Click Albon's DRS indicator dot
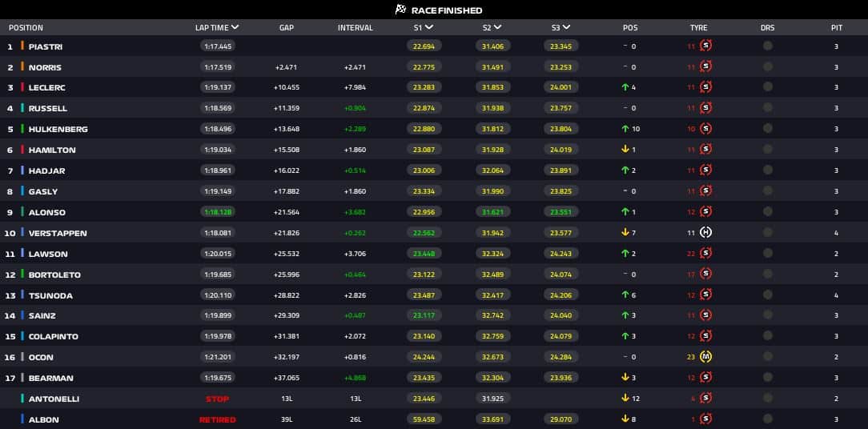Screen dimensions: 868x429 tap(768, 419)
